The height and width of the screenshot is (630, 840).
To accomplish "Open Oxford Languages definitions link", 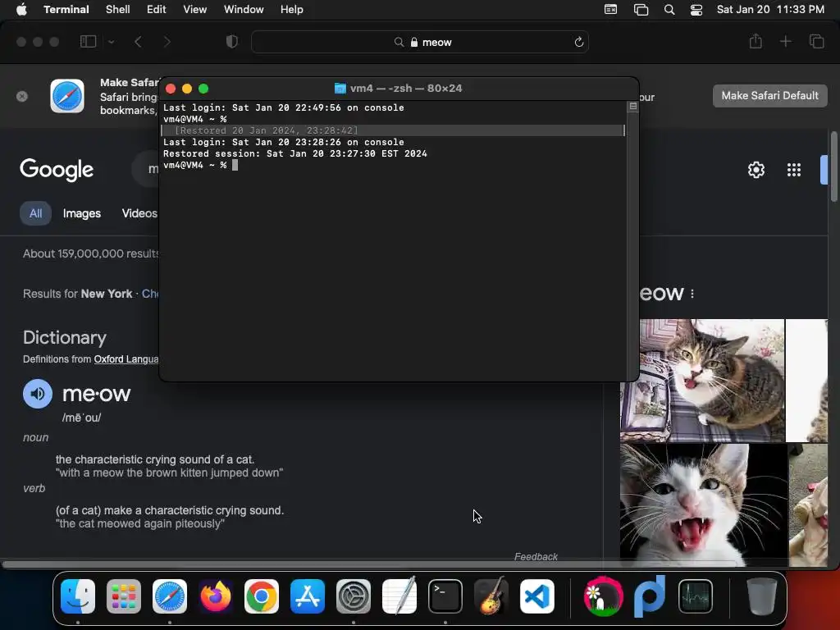I will coord(126,359).
